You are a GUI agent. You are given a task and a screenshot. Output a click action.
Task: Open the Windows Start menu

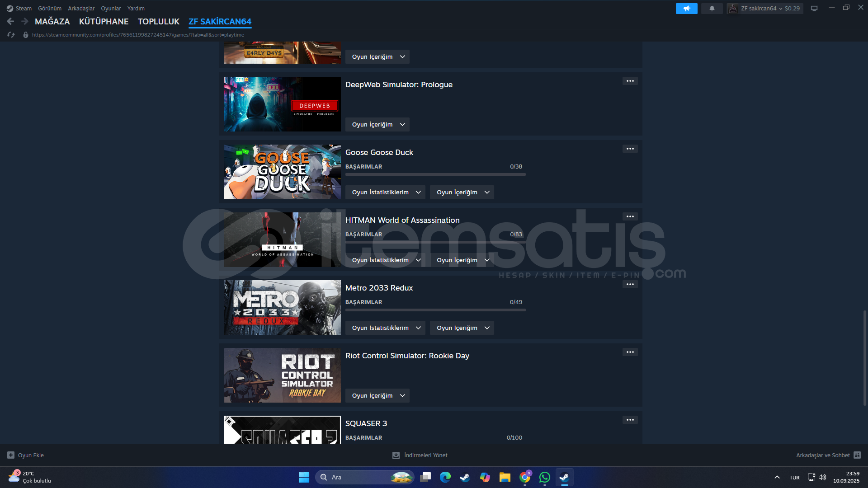pyautogui.click(x=304, y=477)
